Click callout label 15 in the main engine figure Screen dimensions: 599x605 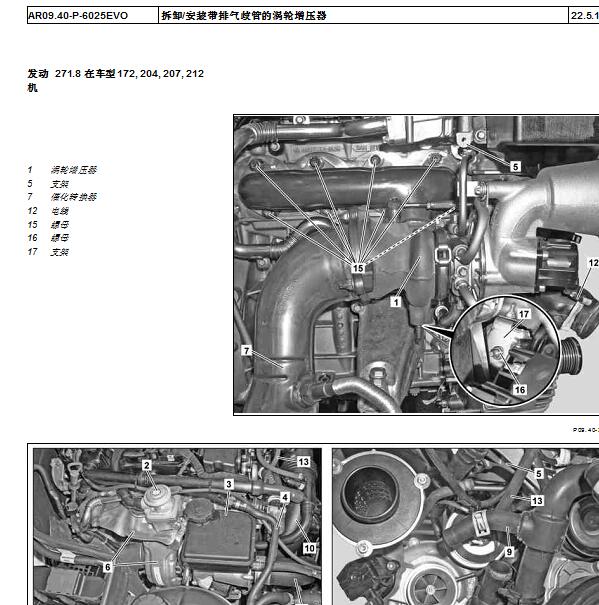[x=358, y=268]
